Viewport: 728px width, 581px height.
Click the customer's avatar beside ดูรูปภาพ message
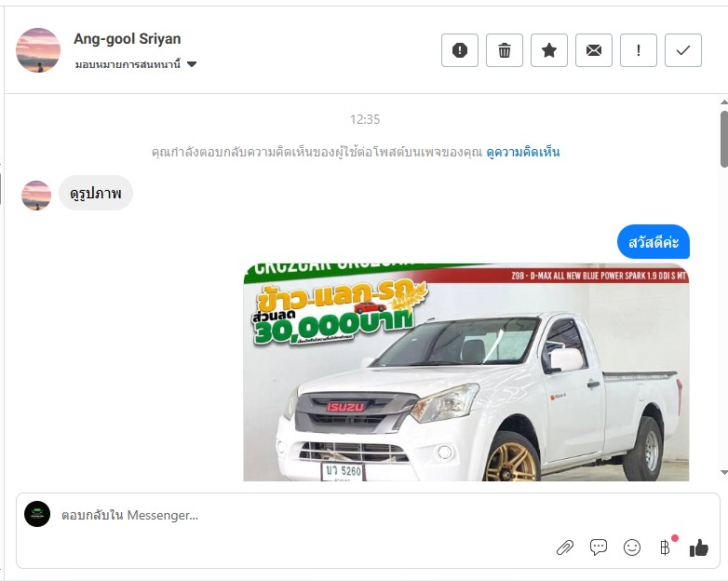pyautogui.click(x=36, y=195)
